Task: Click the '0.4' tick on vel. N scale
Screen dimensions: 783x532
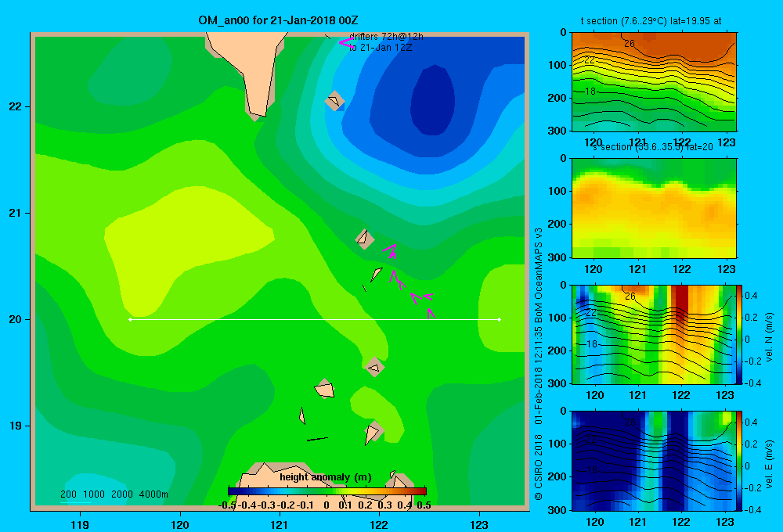Action: tap(751, 296)
